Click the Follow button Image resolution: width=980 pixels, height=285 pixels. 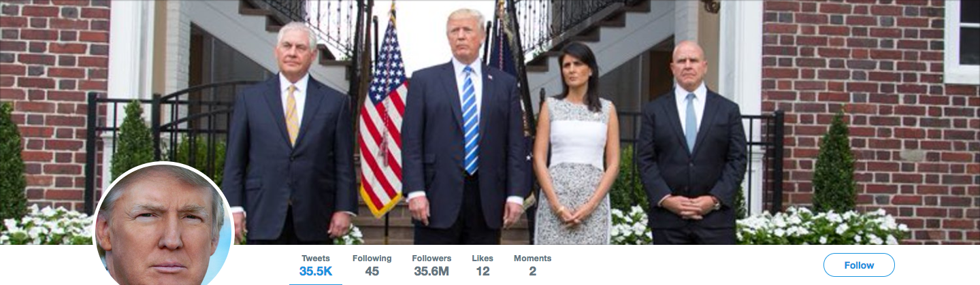[x=859, y=265]
